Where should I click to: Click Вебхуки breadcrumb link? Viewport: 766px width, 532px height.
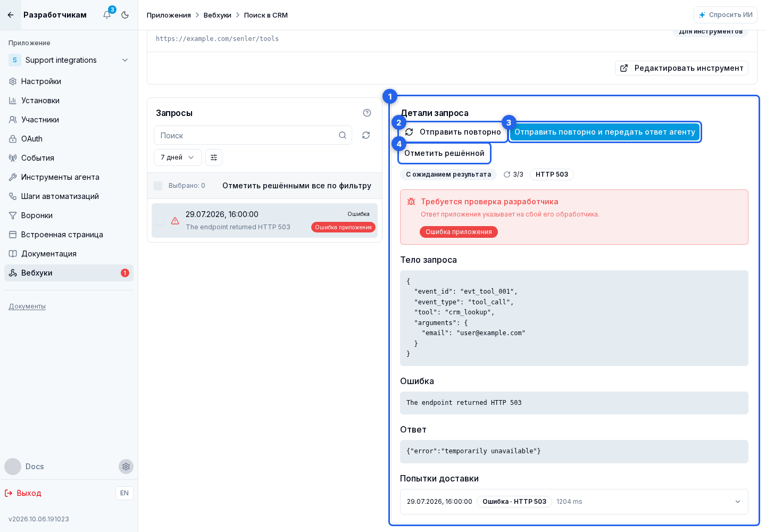pos(218,15)
